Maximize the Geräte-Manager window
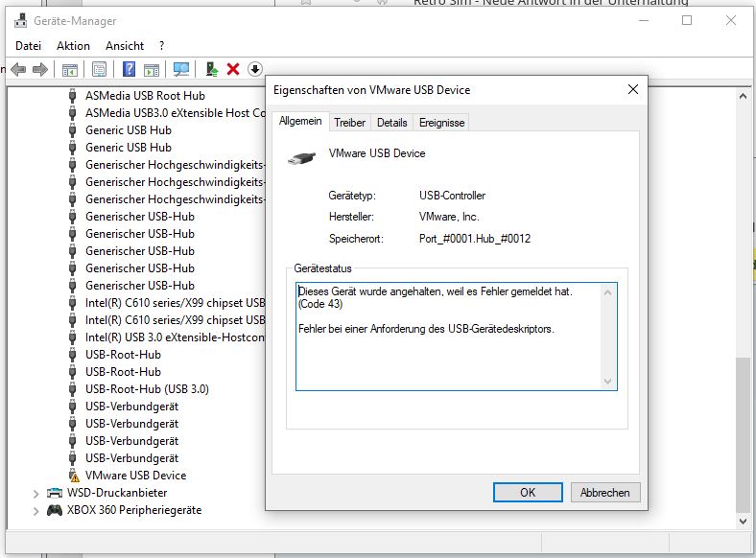The image size is (756, 558). [x=687, y=20]
